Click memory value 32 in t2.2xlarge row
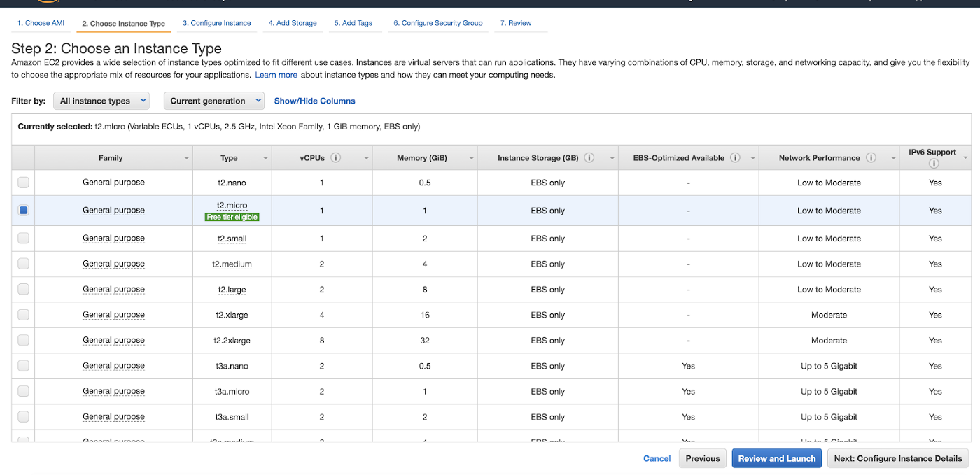 coord(425,341)
